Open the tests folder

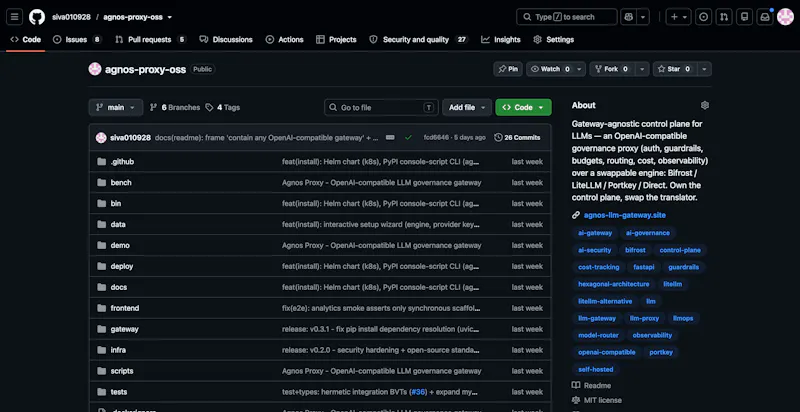[119, 392]
